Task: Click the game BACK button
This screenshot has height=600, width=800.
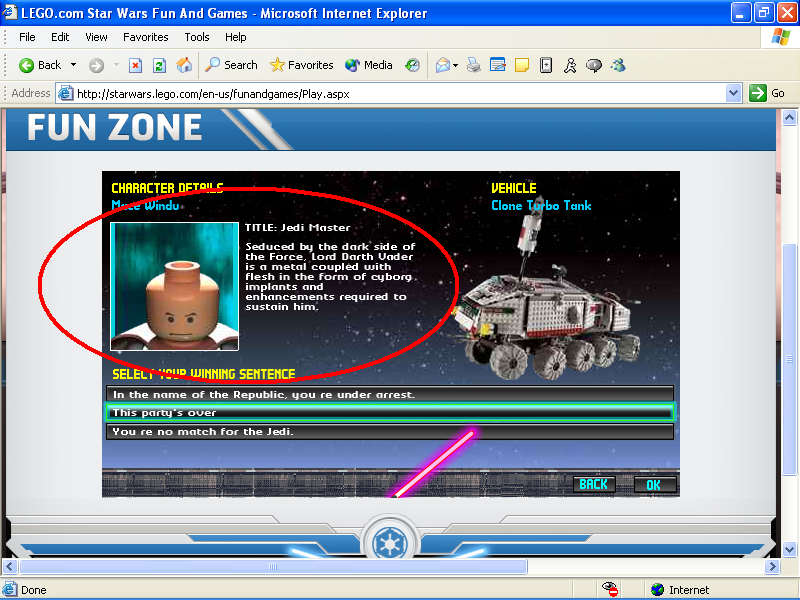Action: pyautogui.click(x=594, y=484)
